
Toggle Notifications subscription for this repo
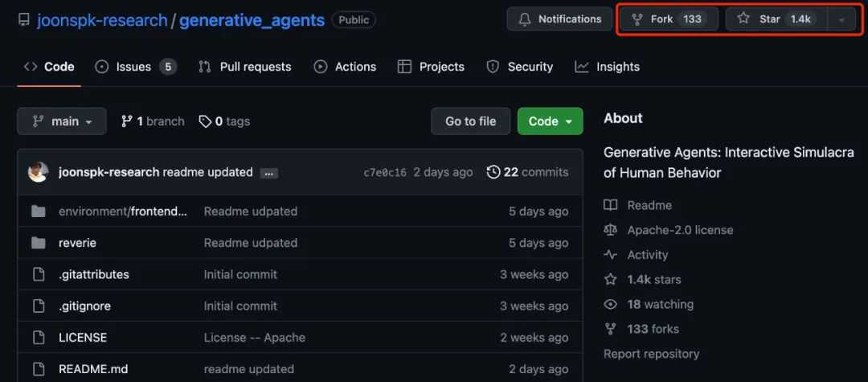pyautogui.click(x=559, y=19)
